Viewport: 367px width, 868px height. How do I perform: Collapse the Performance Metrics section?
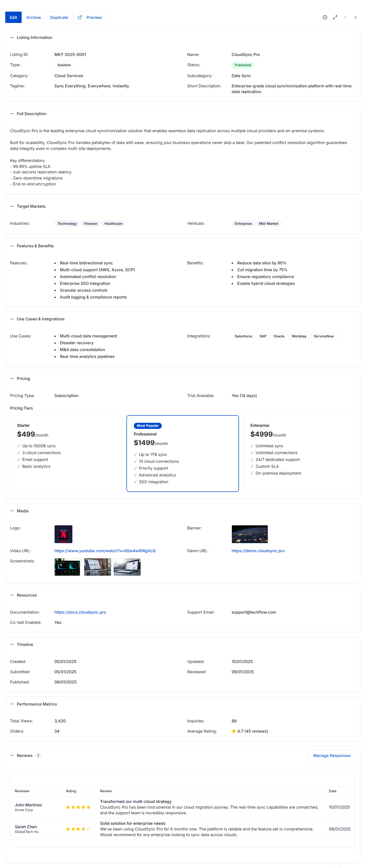[x=12, y=704]
